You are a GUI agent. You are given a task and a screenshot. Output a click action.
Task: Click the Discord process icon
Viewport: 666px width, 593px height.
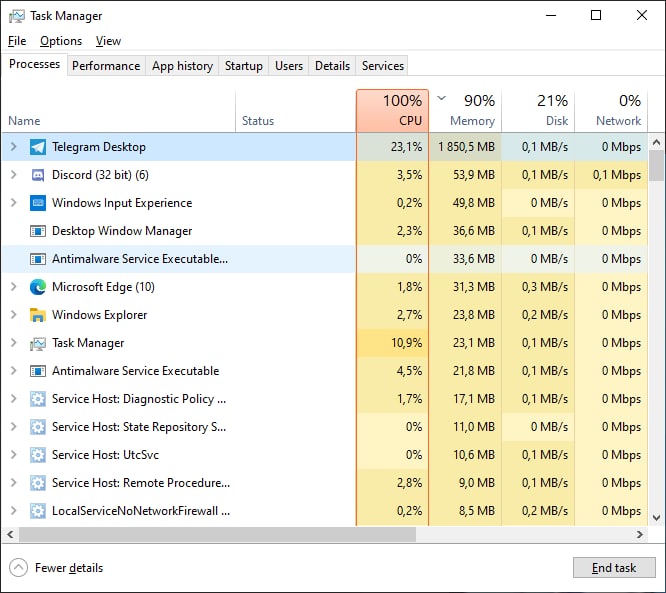pos(38,175)
